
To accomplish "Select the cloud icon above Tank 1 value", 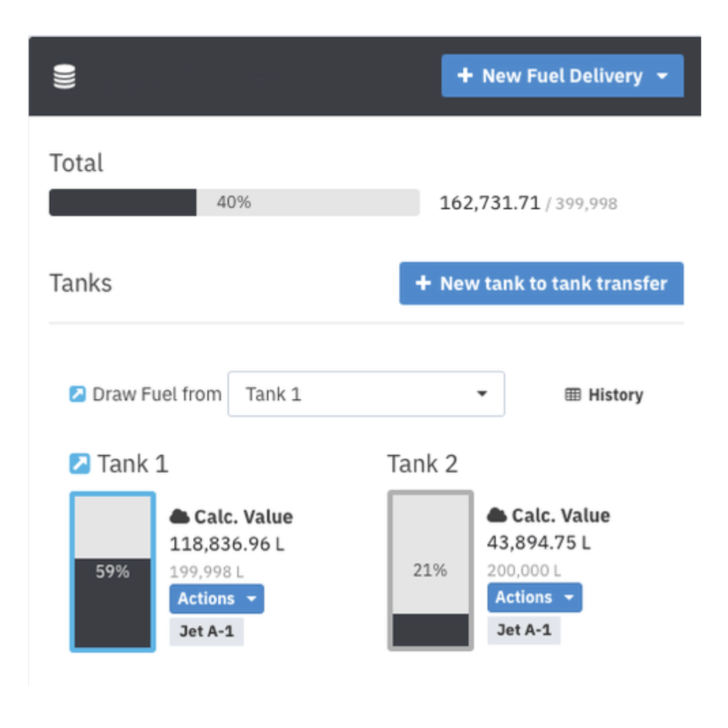I will [x=180, y=515].
